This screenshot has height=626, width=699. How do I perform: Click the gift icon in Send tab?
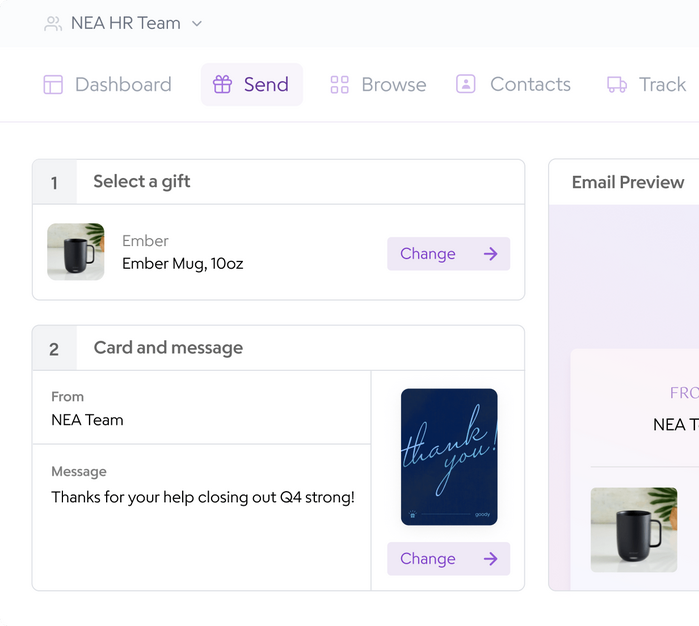[x=222, y=84]
